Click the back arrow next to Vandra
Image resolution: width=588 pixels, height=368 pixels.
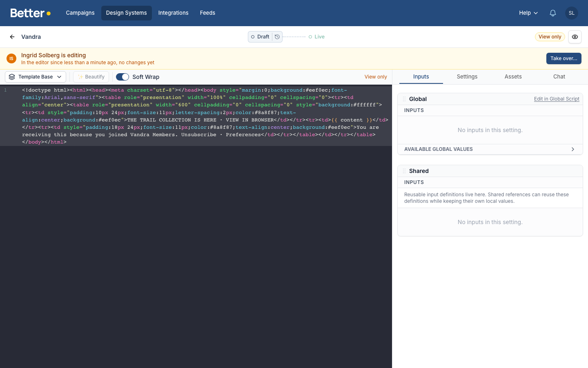[x=12, y=37]
